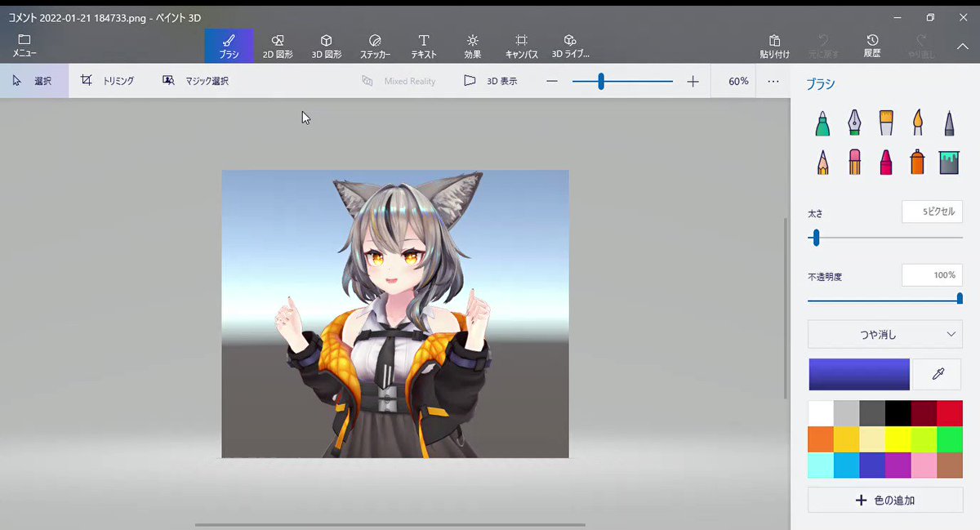Viewport: 980px width, 530px height.
Task: Click the 太さ thickness value field
Action: click(932, 212)
